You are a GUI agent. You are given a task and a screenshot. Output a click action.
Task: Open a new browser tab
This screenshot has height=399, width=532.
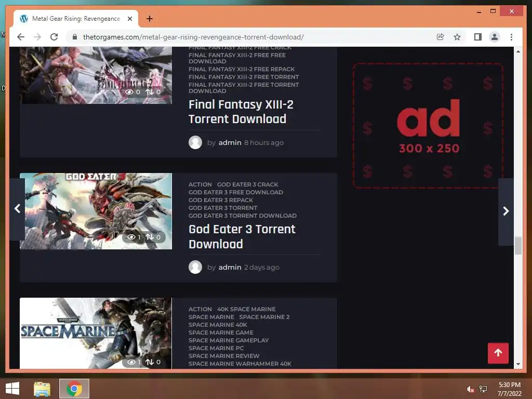(149, 19)
